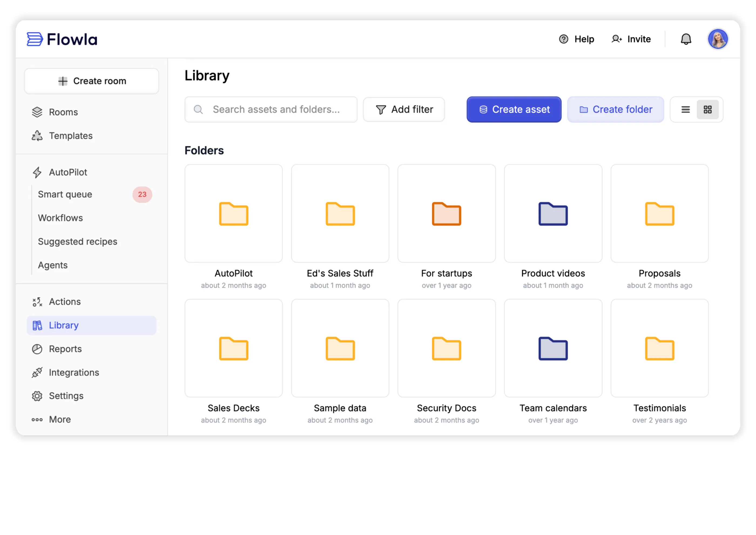Click the Templates recycle icon
The image size is (756, 535).
[37, 136]
